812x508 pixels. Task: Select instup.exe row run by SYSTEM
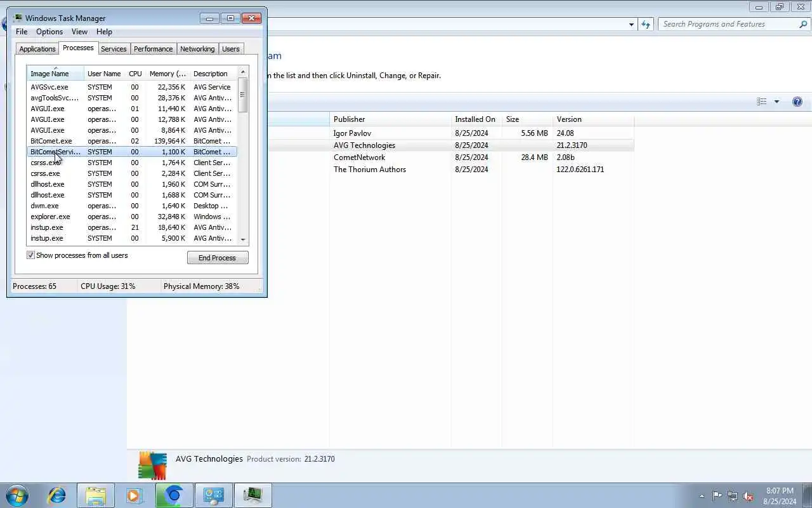[132, 238]
